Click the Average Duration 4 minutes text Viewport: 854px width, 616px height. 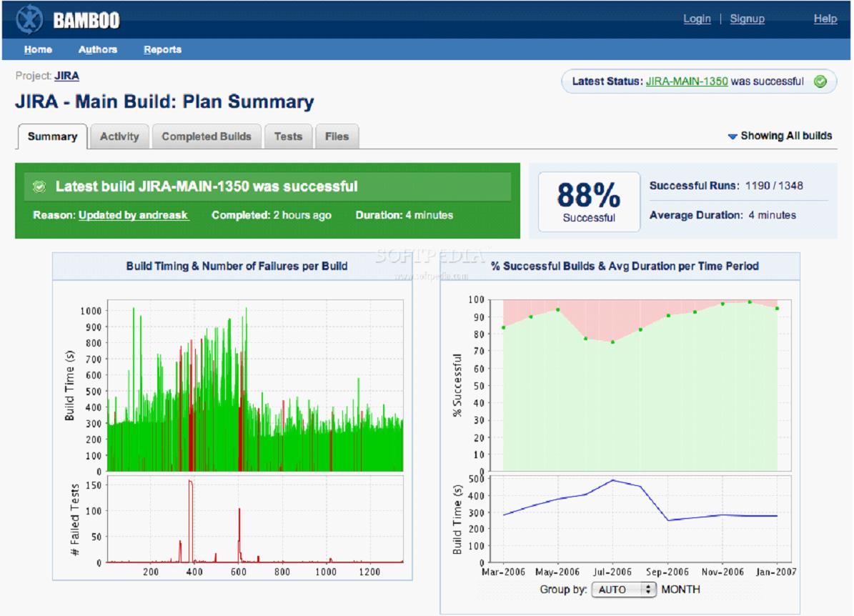point(723,215)
